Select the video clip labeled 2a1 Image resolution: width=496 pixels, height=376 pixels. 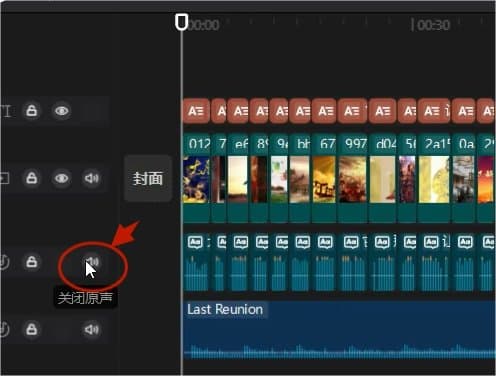point(434,177)
